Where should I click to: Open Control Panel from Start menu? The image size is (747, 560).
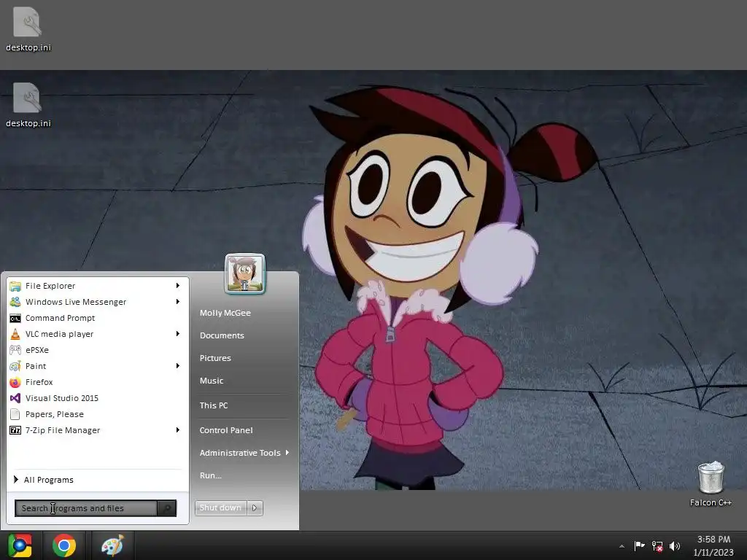click(x=226, y=430)
